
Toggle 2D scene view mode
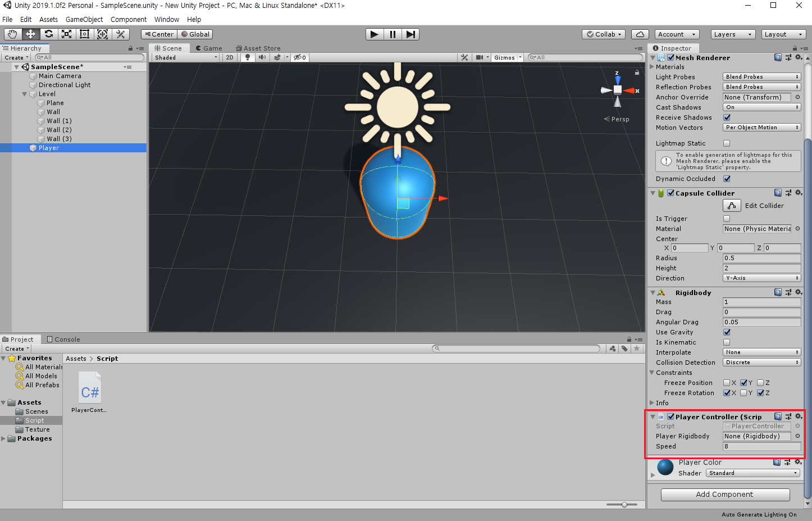pyautogui.click(x=230, y=57)
